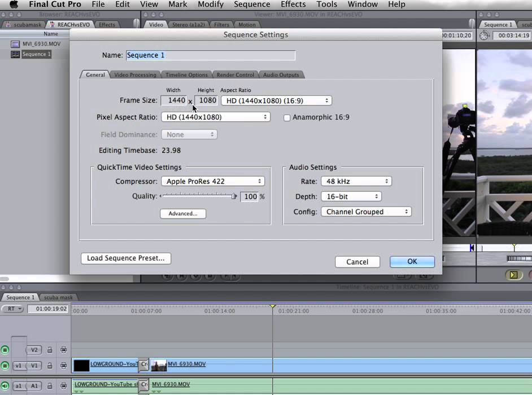Click the Canvas duration clock icon

point(484,35)
